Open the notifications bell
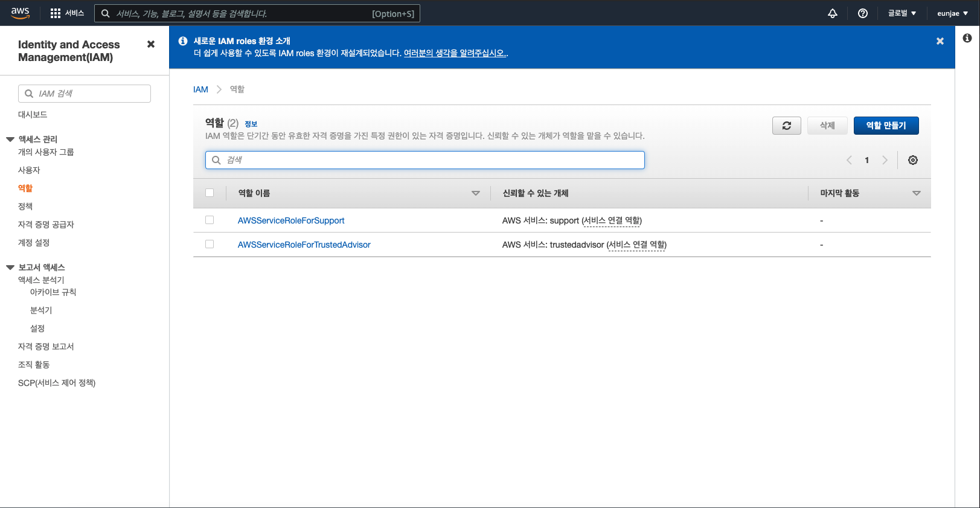Screen dimensions: 980x508 832,13
